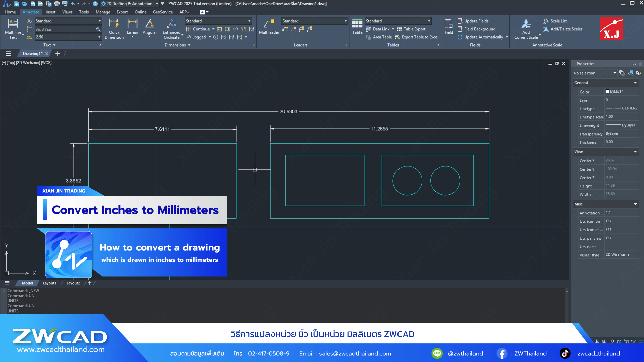Switch to Layout1 tab
The height and width of the screenshot is (362, 644).
(x=50, y=283)
